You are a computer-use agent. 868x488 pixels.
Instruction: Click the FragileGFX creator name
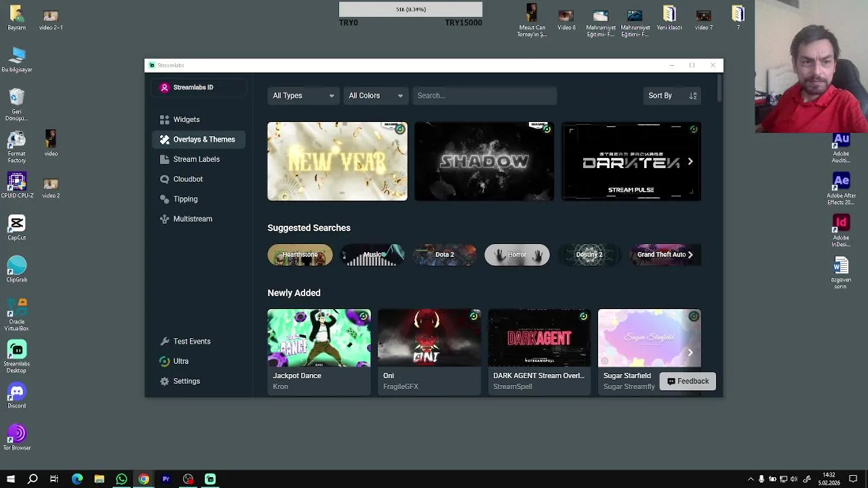point(401,386)
